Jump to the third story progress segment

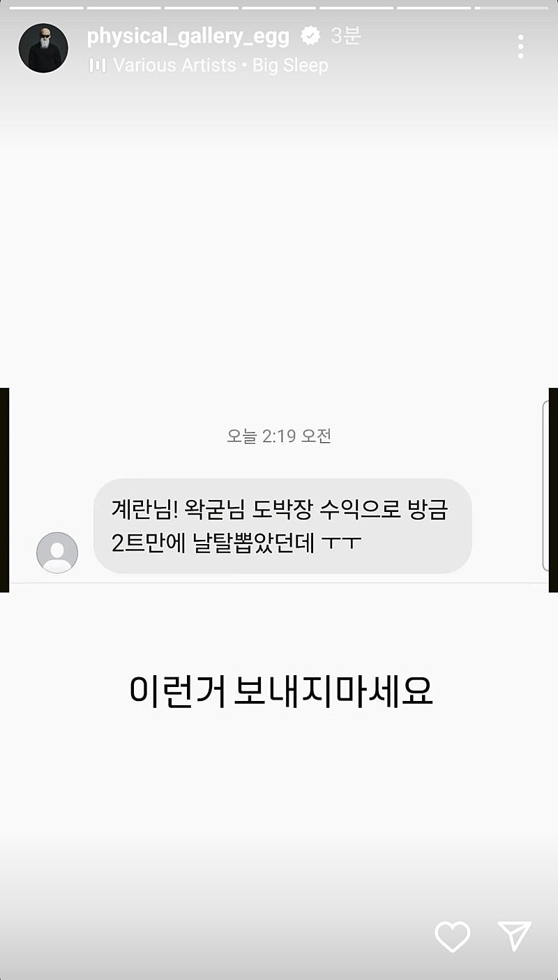tap(201, 8)
